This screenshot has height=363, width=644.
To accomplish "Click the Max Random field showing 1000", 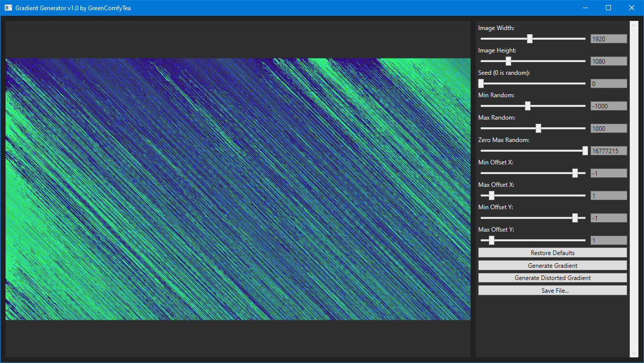I will (x=608, y=128).
